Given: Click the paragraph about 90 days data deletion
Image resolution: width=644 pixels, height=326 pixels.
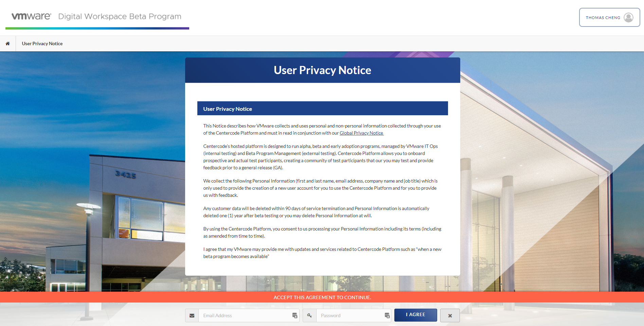Looking at the screenshot, I should click(x=316, y=212).
